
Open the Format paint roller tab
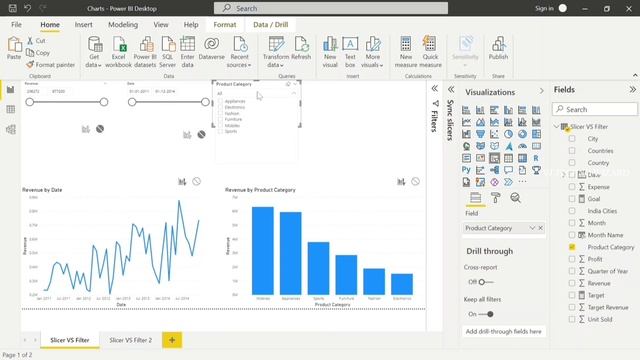click(496, 198)
